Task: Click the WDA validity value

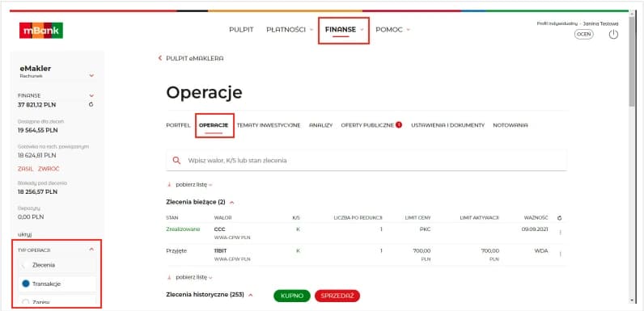Action: 541,250
